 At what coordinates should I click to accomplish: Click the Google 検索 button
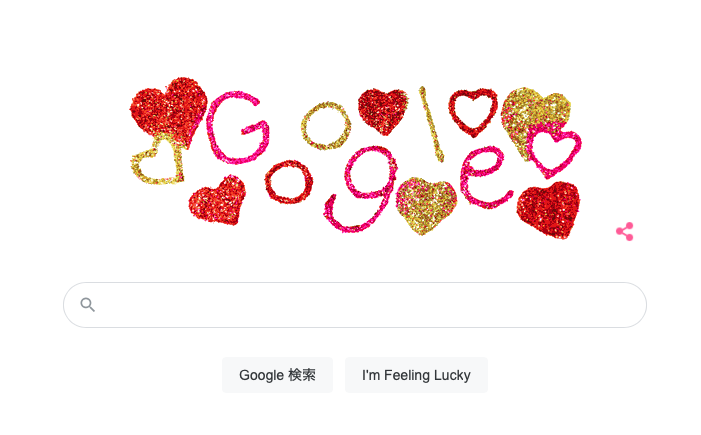coord(277,375)
